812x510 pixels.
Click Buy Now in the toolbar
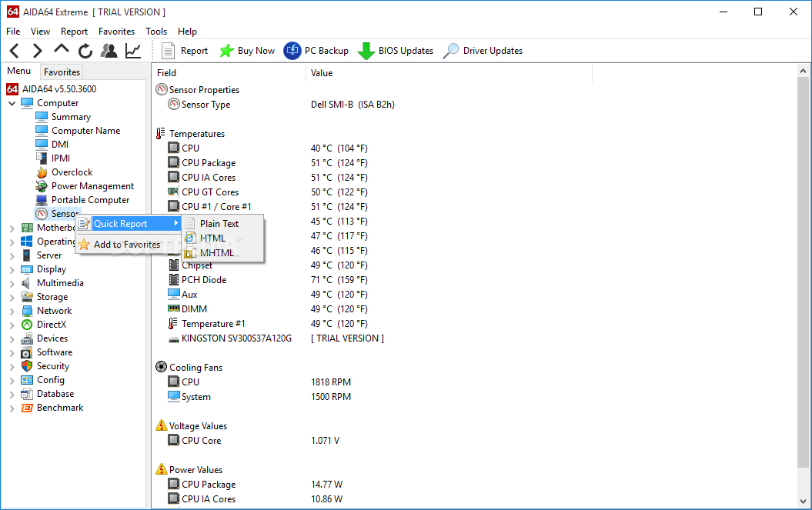tap(247, 51)
